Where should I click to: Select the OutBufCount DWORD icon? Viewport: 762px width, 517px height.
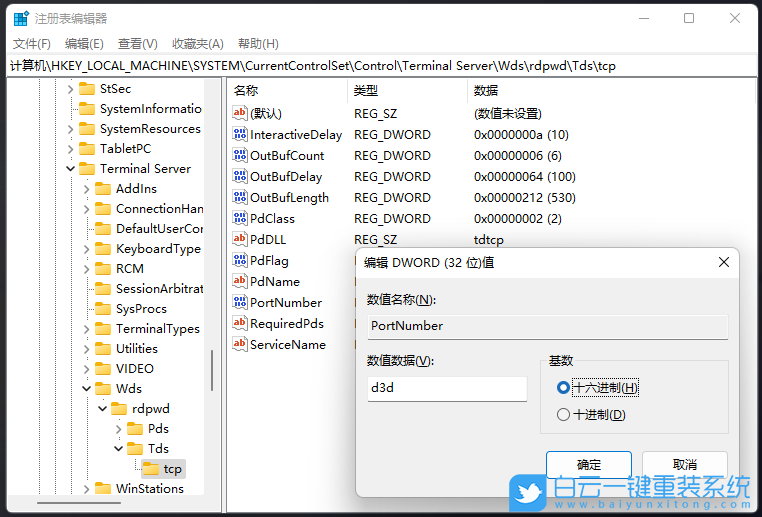tap(240, 155)
